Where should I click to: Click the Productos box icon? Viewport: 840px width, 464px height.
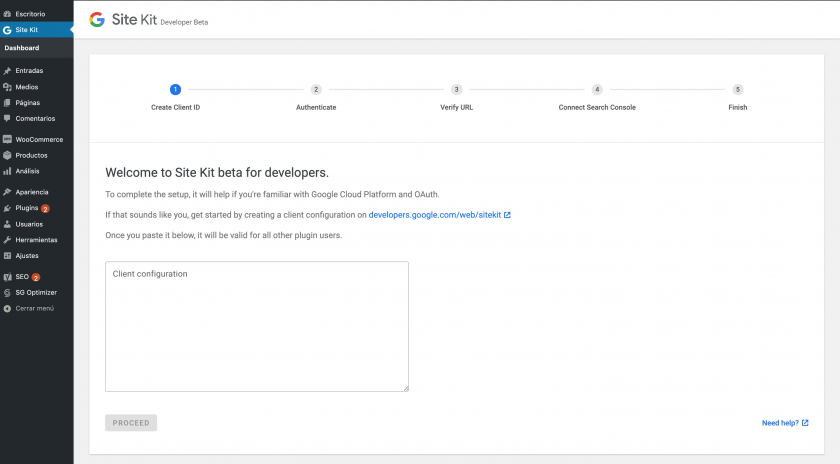pyautogui.click(x=7, y=156)
